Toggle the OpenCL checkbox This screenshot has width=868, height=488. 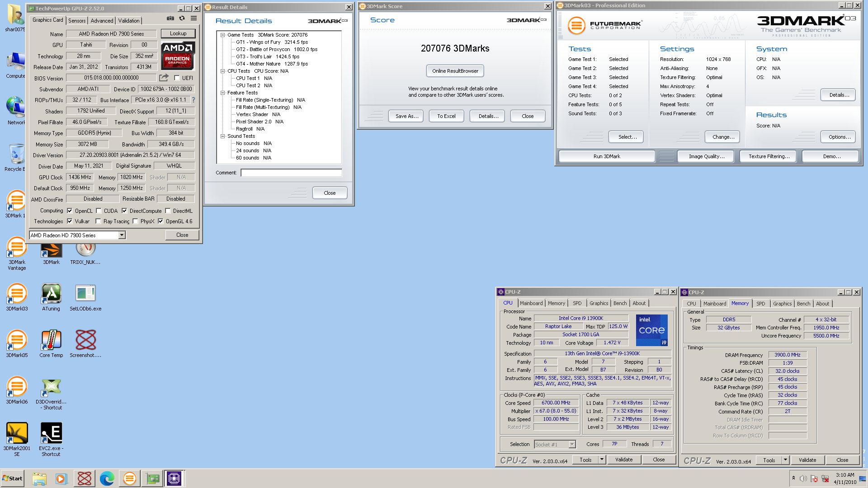(x=70, y=211)
